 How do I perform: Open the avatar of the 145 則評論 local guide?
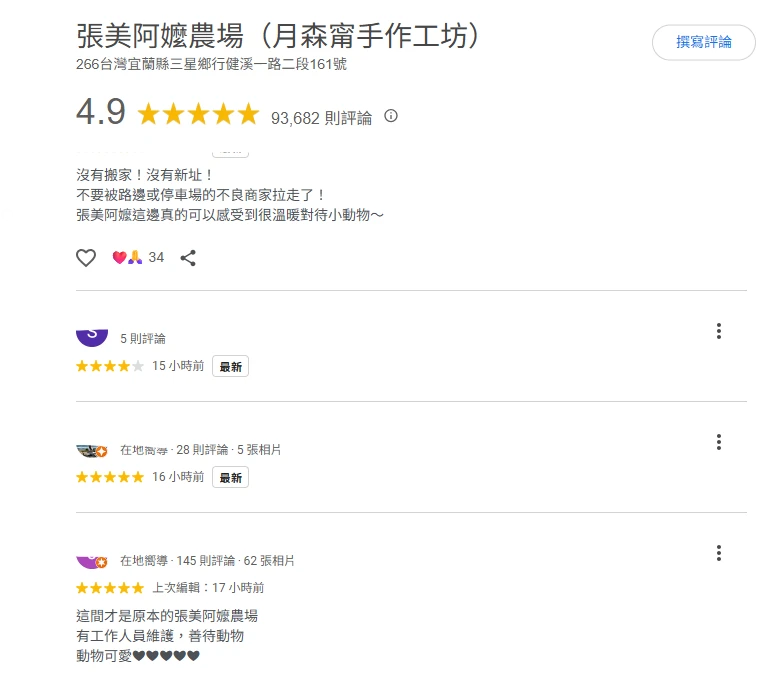click(92, 560)
